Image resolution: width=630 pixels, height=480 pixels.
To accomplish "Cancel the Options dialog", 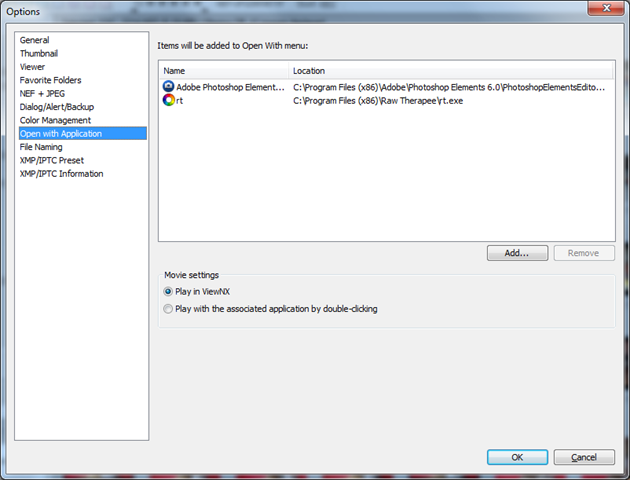I will tap(583, 457).
